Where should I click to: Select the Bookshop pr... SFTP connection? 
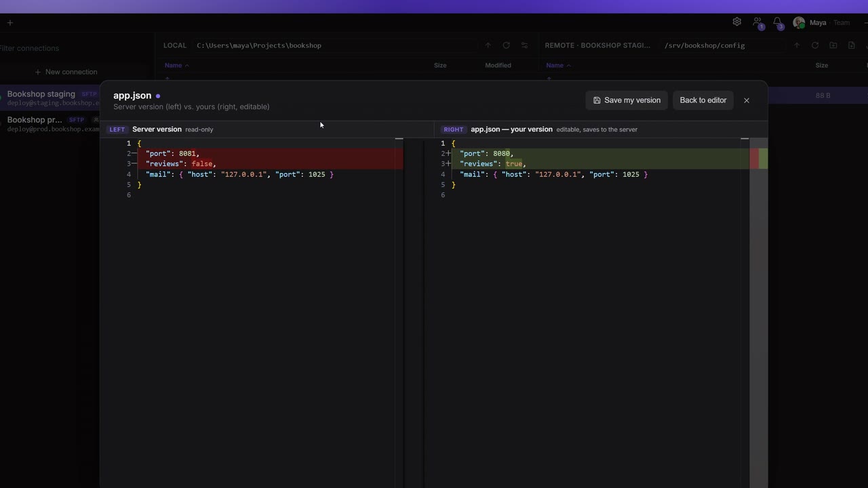coord(51,123)
